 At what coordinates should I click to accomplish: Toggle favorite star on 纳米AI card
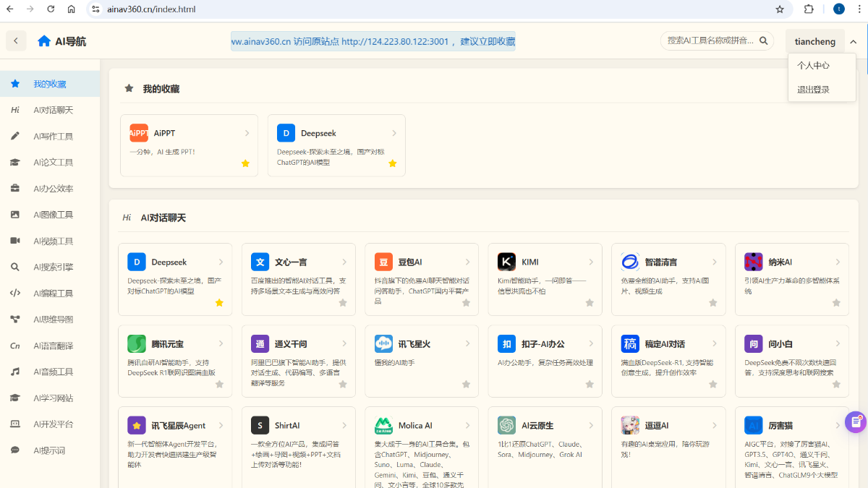(x=836, y=303)
